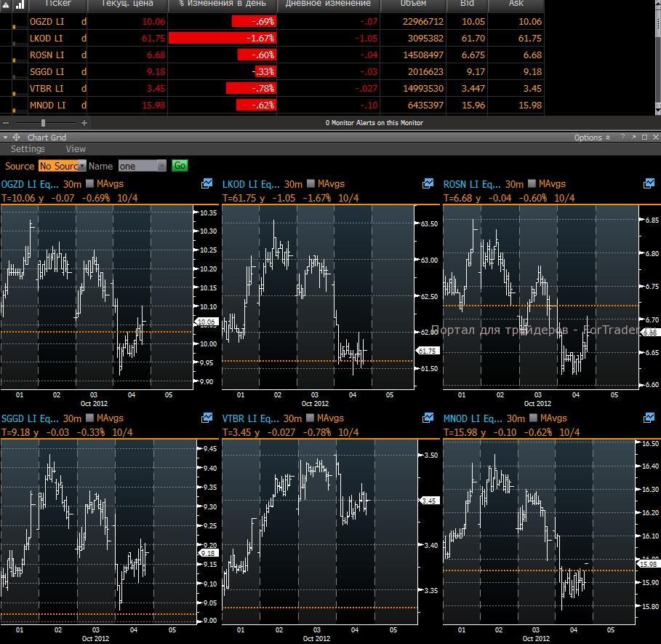Screen dimensions: 661x644
Task: Open the MNOD LI Eq... chart title
Action: pos(473,418)
